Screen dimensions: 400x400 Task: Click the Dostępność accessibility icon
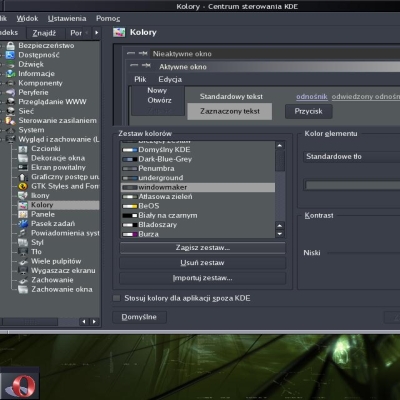click(11, 55)
